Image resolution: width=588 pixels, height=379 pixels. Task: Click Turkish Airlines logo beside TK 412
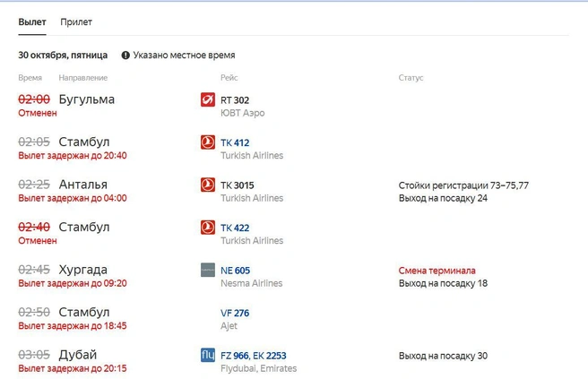[208, 142]
